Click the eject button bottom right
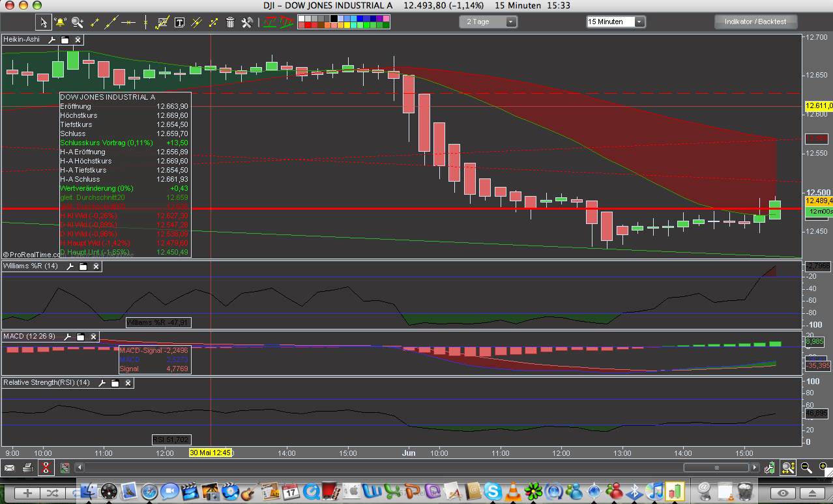The height and width of the screenshot is (504, 833). pos(812,493)
